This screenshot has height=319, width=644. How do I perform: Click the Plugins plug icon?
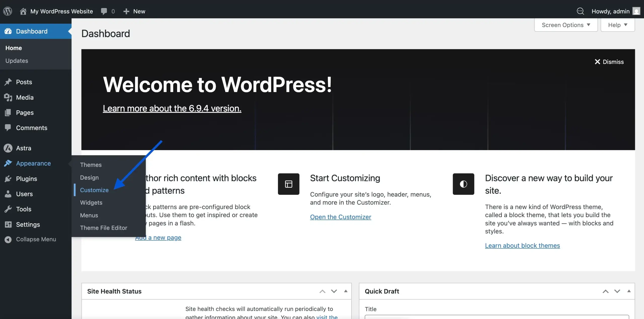[x=8, y=179]
